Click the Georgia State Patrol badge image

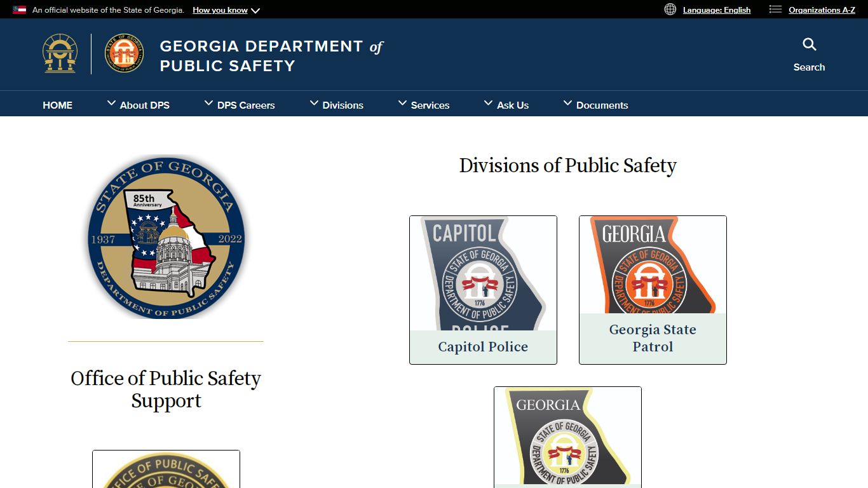click(653, 264)
